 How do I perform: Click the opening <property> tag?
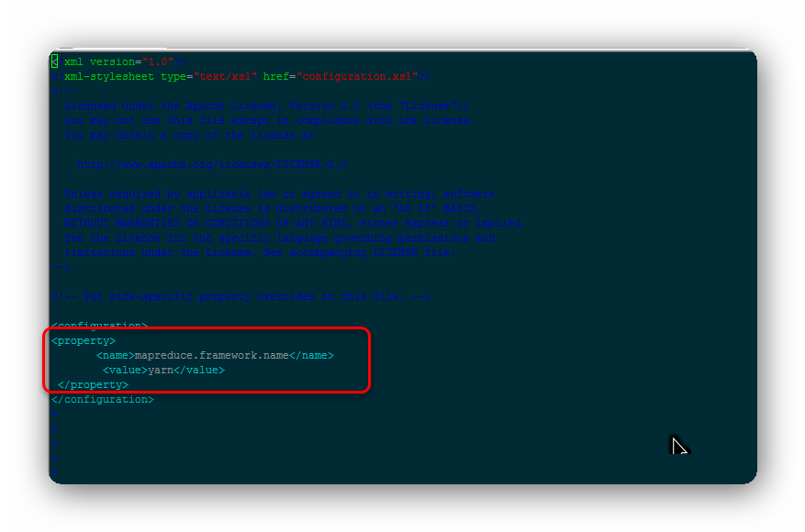coord(84,341)
